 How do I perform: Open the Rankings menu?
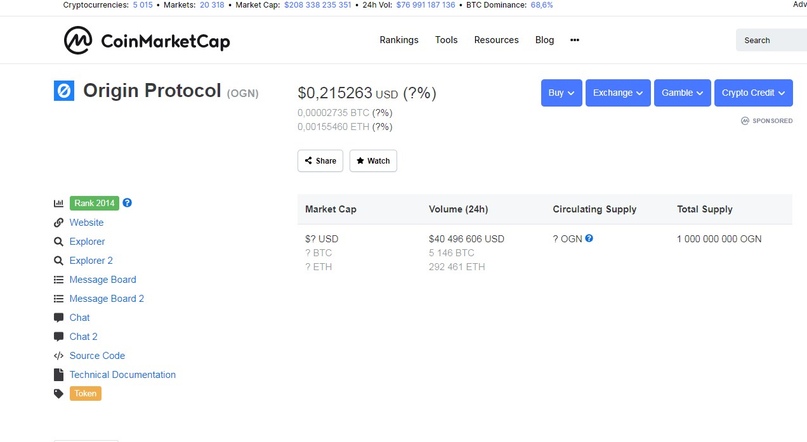point(399,40)
